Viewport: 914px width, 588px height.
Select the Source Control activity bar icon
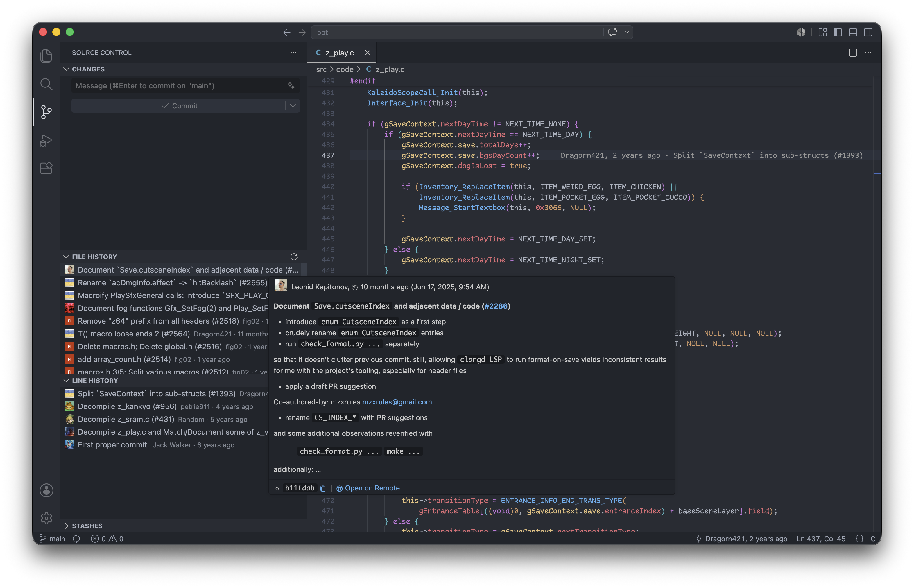pyautogui.click(x=46, y=112)
